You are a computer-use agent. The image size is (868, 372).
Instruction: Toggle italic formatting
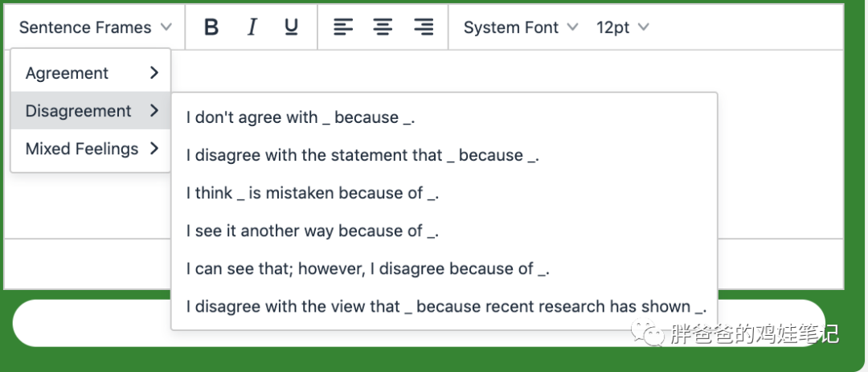(252, 27)
